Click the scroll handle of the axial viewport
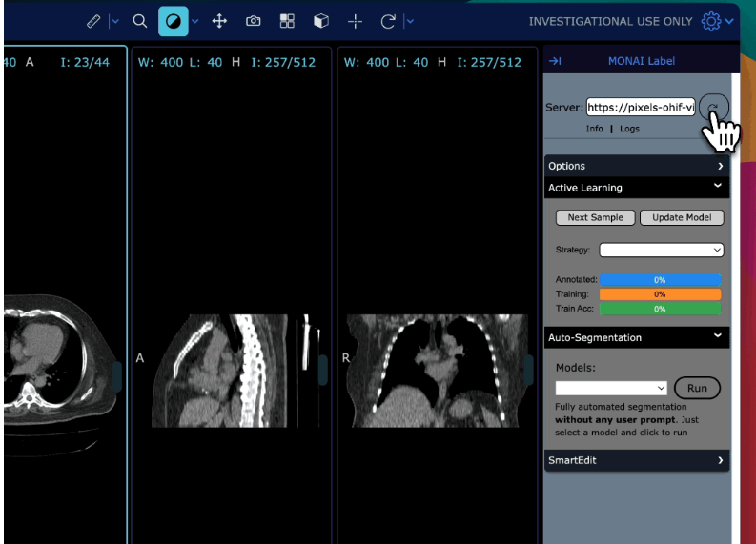The image size is (756, 544). (x=117, y=376)
